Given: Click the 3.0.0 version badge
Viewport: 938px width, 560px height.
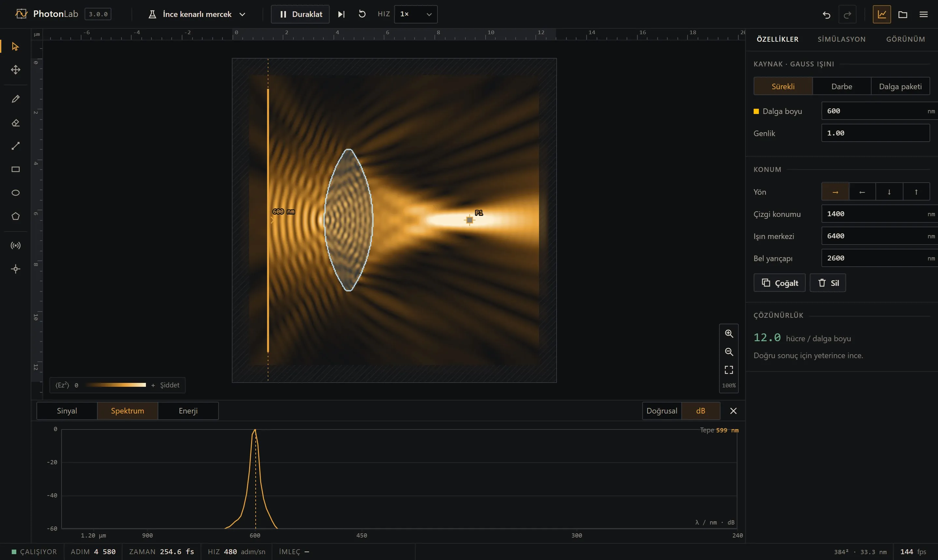Looking at the screenshot, I should [98, 14].
